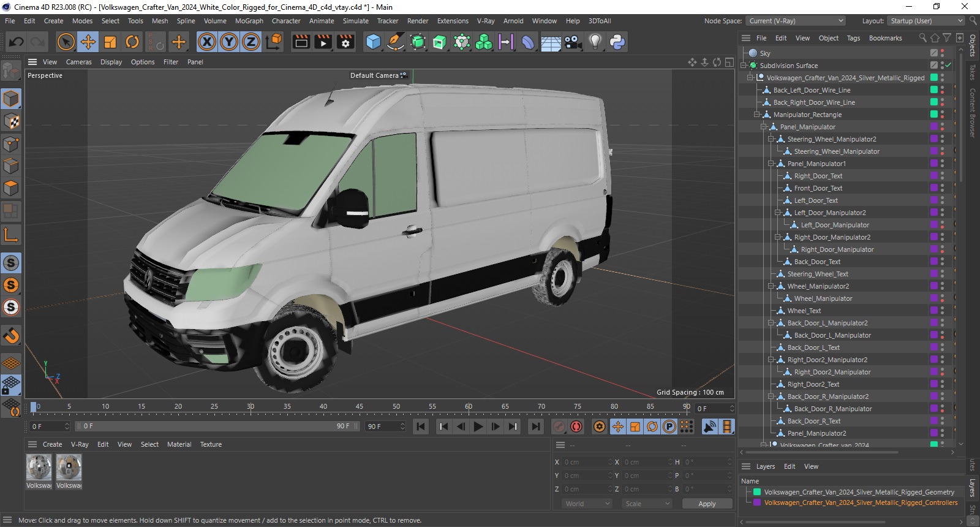
Task: Open the Node Space dropdown
Action: (x=796, y=21)
